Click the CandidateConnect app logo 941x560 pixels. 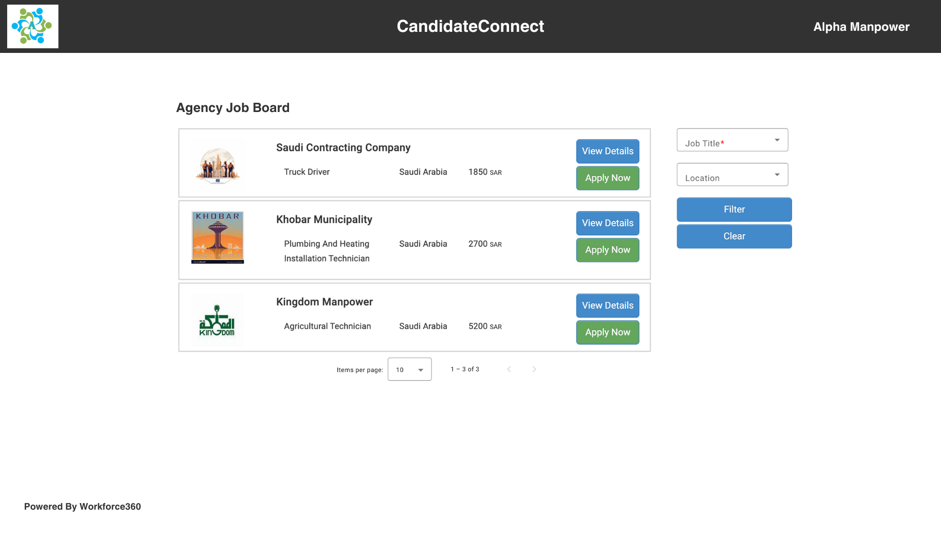click(x=32, y=26)
